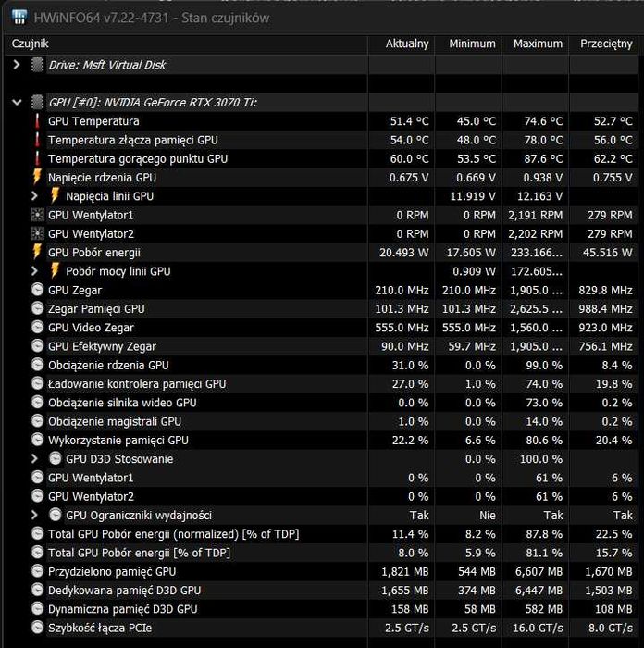Click the 87.6 °C hot spot maximum value
The width and height of the screenshot is (644, 648).
543,158
